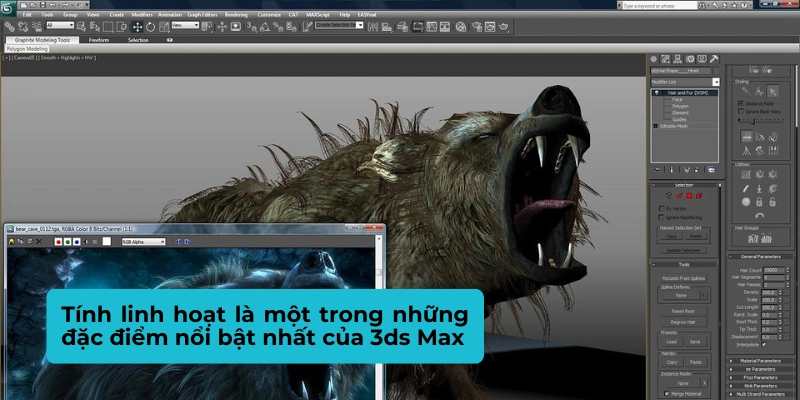Open the Modifiers menu

coord(142,15)
